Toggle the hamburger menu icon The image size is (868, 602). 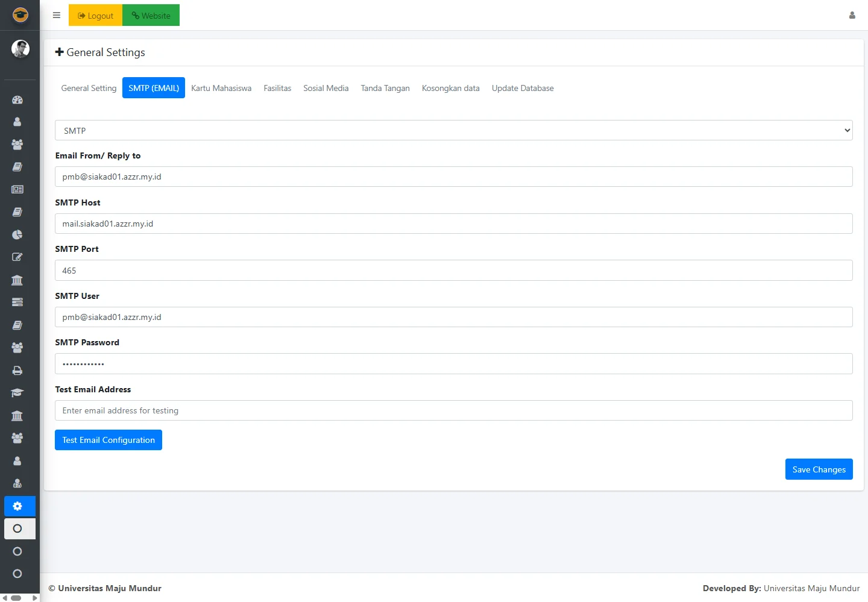pos(57,16)
